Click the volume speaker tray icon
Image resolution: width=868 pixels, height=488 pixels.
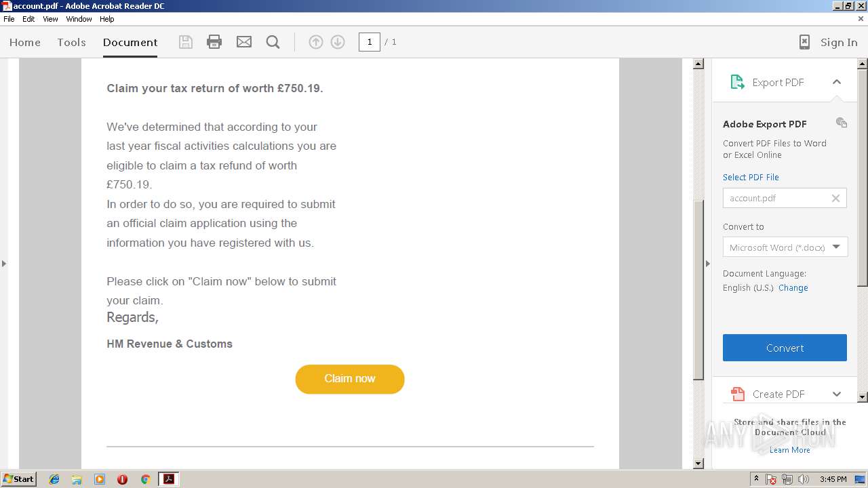804,479
